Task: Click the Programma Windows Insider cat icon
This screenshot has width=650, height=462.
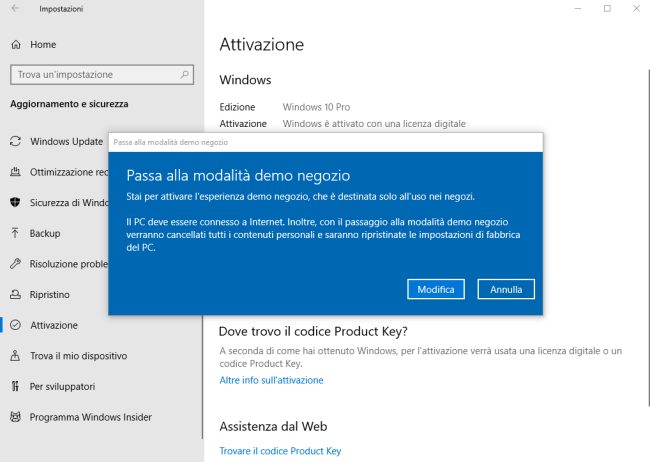Action: 15,417
